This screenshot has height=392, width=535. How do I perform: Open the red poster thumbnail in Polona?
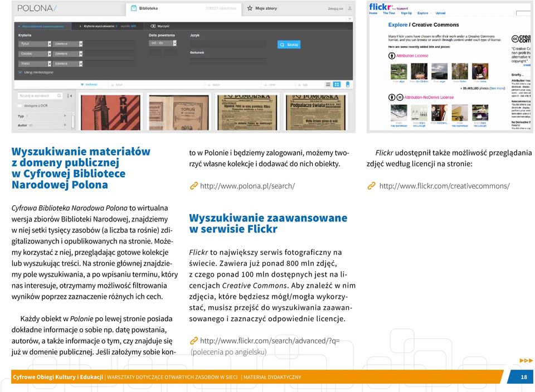pos(110,112)
